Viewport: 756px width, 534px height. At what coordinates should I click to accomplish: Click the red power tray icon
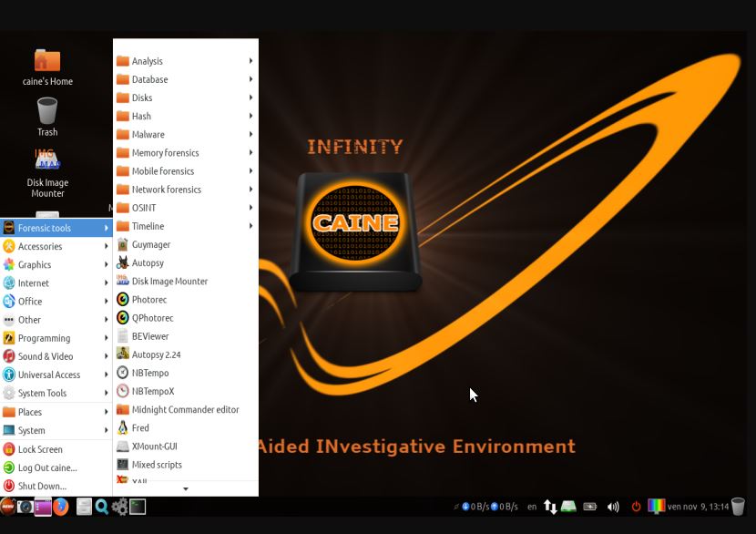[636, 507]
